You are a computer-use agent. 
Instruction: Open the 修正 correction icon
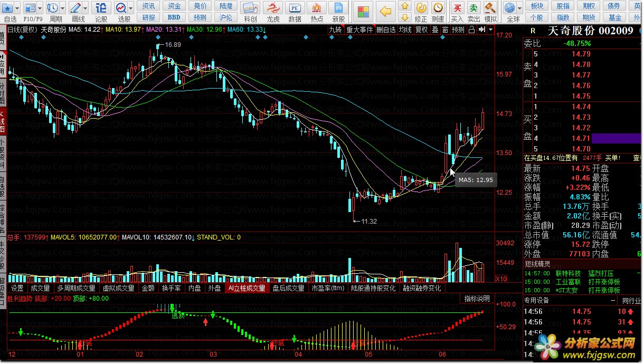coord(421,8)
